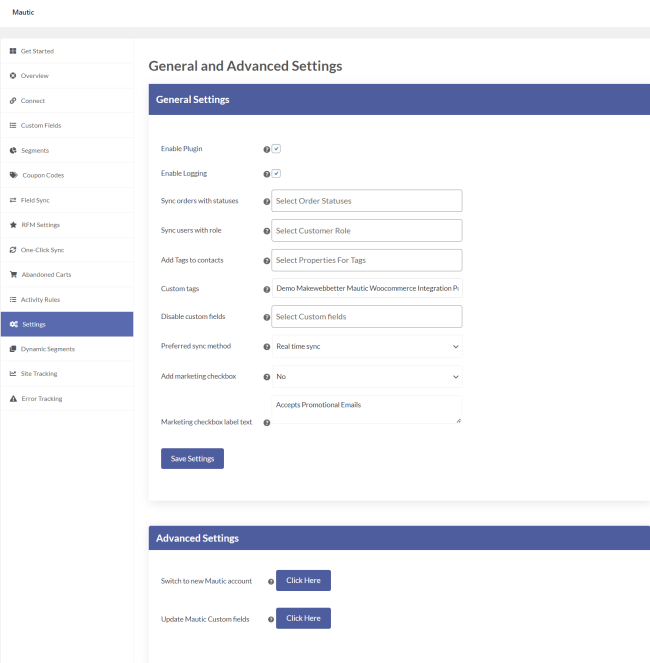The image size is (650, 663).
Task: Click the Abandoned Carts cart icon
Action: pos(13,274)
